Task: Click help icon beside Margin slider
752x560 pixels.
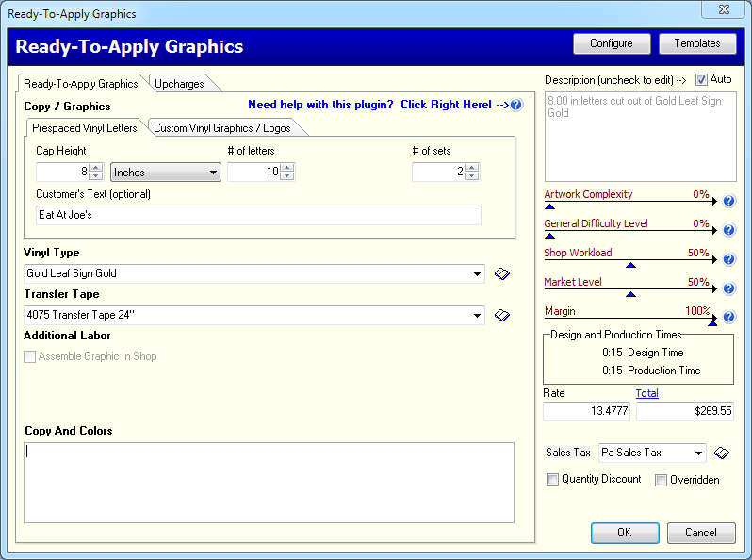Action: 728,317
